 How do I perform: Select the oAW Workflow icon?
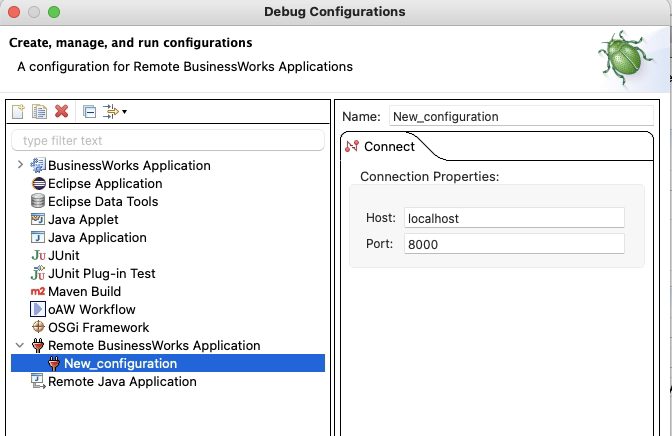pos(38,309)
